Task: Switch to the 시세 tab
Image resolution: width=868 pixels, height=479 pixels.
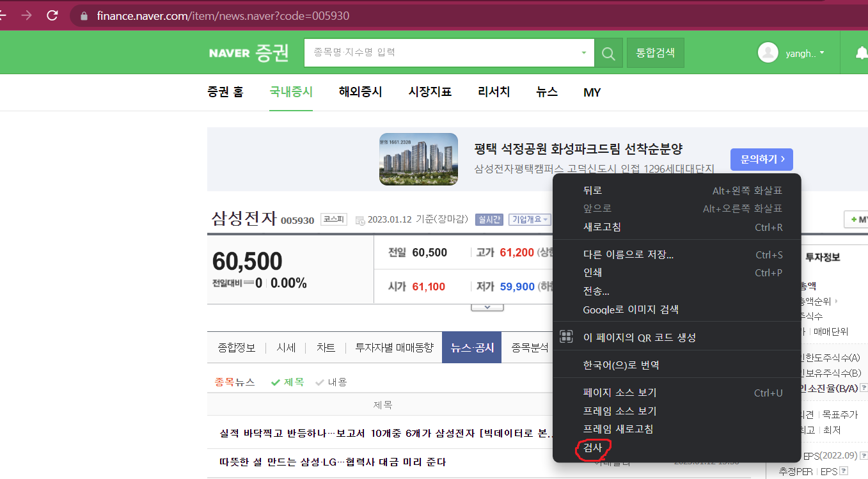Action: 286,348
